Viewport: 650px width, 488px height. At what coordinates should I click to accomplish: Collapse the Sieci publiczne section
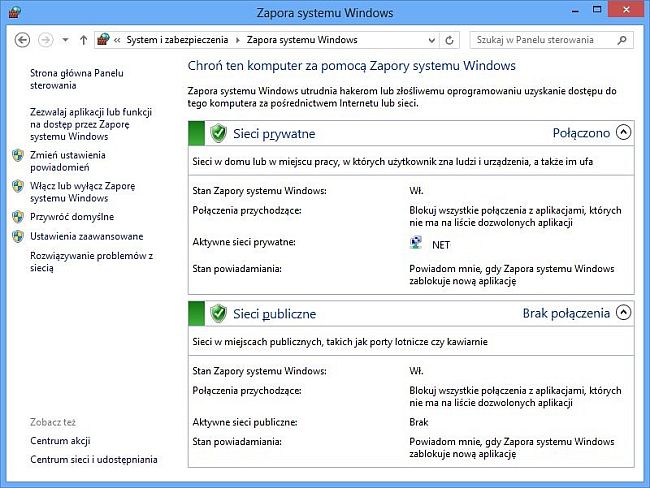point(623,312)
